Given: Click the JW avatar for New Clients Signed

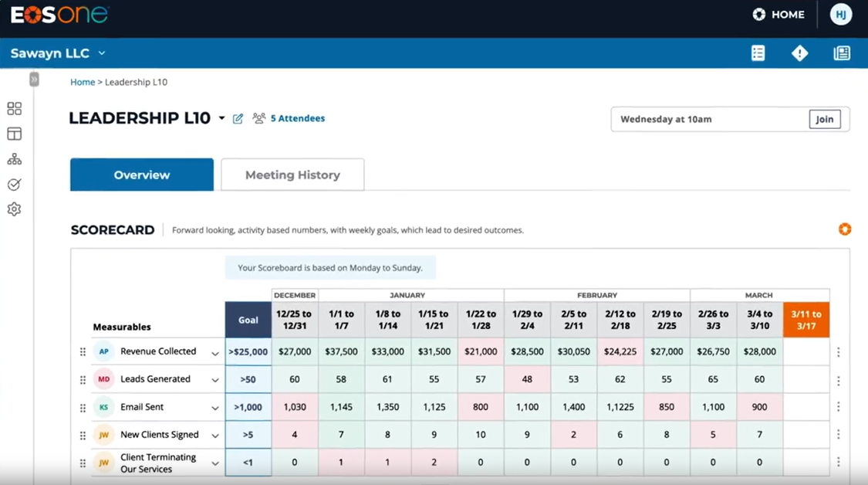Looking at the screenshot, I should click(103, 435).
